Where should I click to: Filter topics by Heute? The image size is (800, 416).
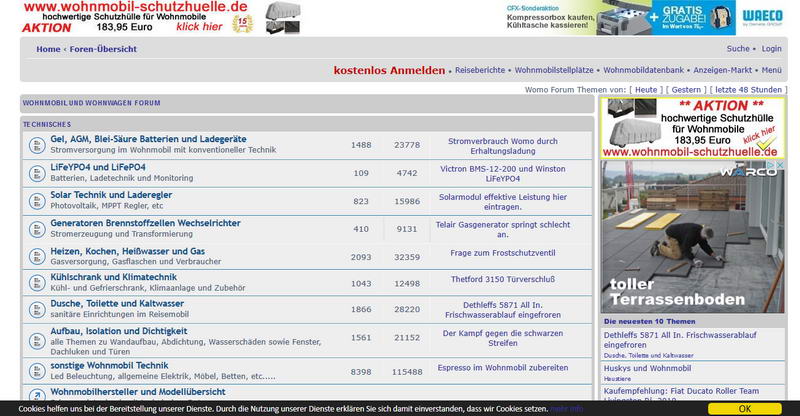point(646,90)
